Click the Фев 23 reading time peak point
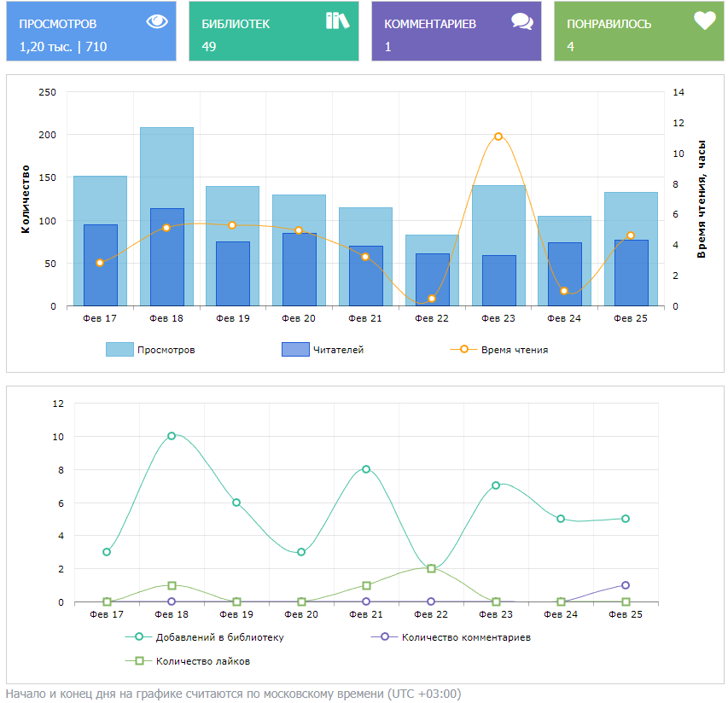This screenshot has height=703, width=728. tap(498, 137)
